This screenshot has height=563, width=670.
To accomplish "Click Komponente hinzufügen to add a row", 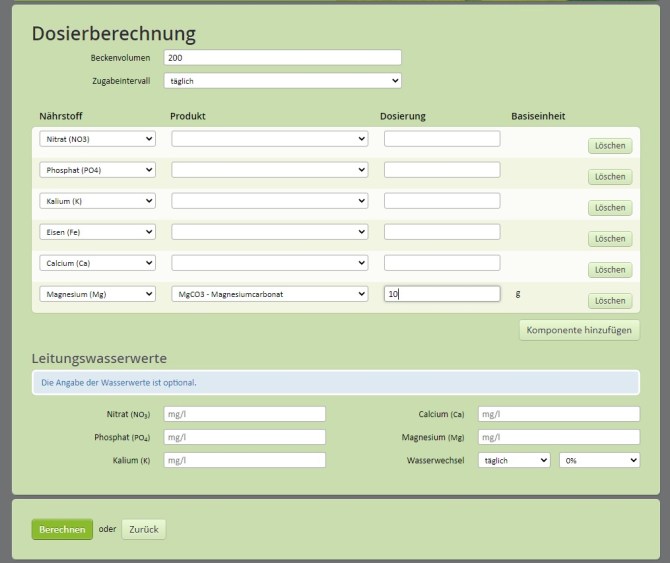I will (x=579, y=330).
